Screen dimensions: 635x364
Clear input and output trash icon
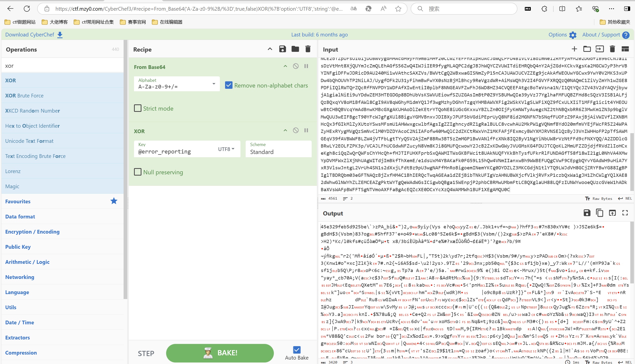point(612,49)
